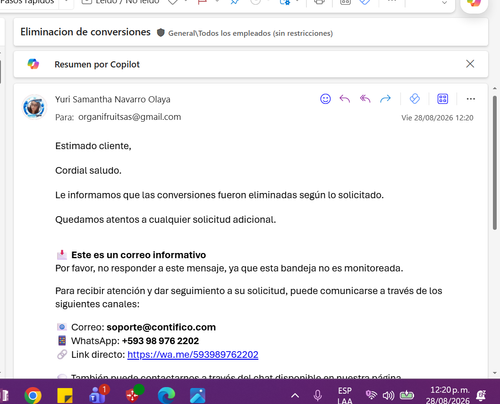Open Sticky Notes from the taskbar
500x404 pixels.
pyautogui.click(x=65, y=396)
